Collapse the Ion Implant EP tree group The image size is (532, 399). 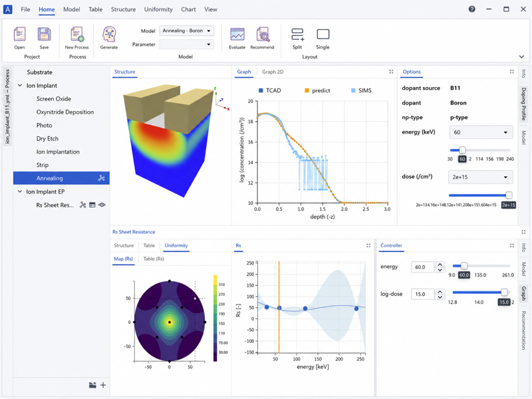click(x=20, y=192)
